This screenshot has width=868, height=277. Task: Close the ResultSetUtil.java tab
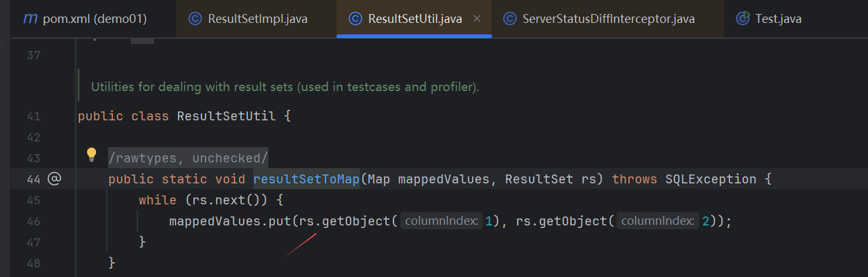coord(476,18)
